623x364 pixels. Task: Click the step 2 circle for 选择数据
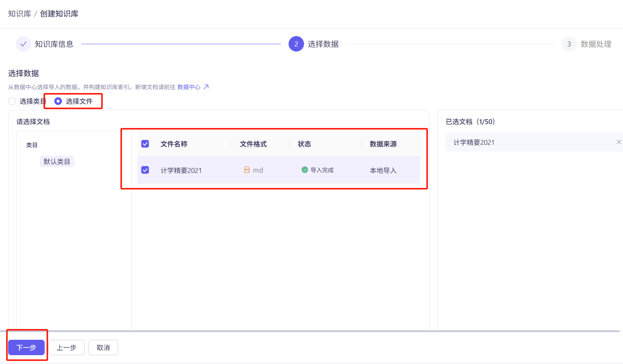(296, 44)
